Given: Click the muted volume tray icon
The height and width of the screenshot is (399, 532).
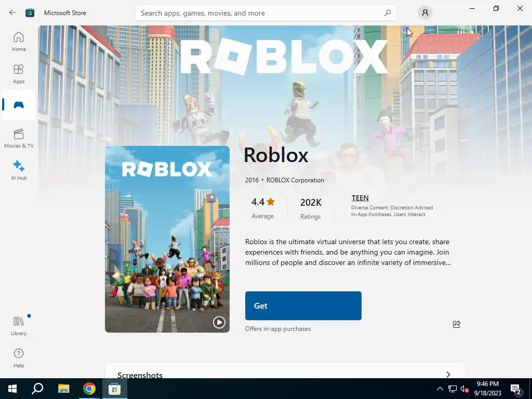Looking at the screenshot, I should pyautogui.click(x=465, y=389).
